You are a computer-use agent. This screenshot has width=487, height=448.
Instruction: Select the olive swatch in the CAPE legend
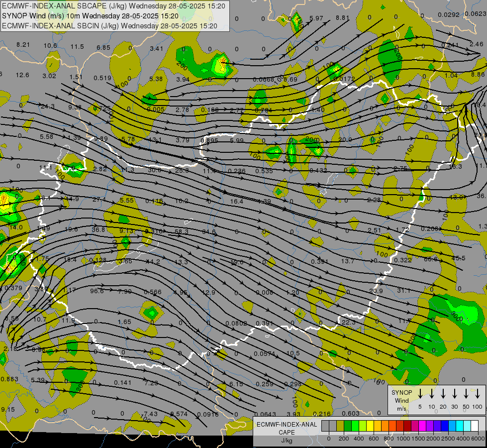[x=340, y=426]
